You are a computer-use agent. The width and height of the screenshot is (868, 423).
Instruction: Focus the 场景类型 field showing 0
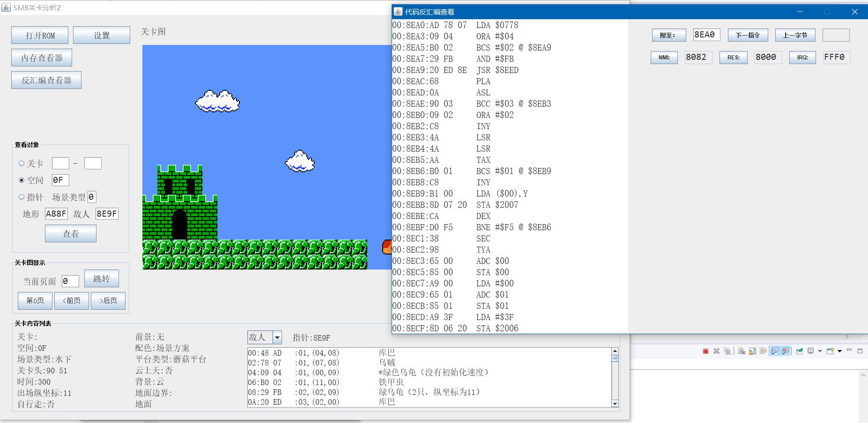pos(92,197)
